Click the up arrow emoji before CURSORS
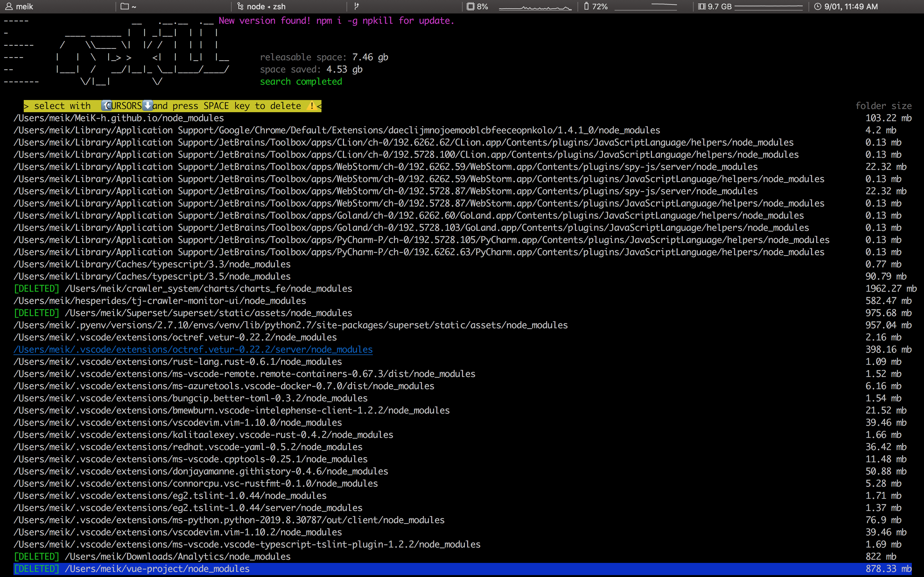Image resolution: width=924 pixels, height=577 pixels. [x=106, y=106]
